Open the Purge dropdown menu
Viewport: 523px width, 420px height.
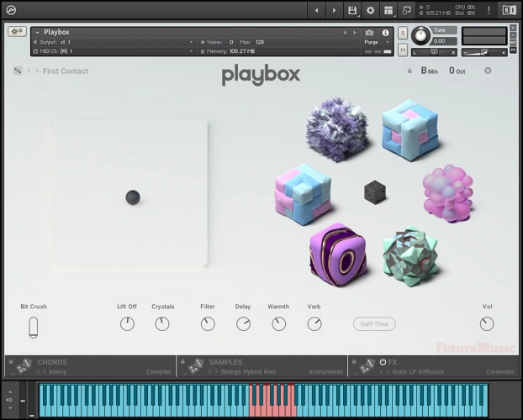(377, 42)
